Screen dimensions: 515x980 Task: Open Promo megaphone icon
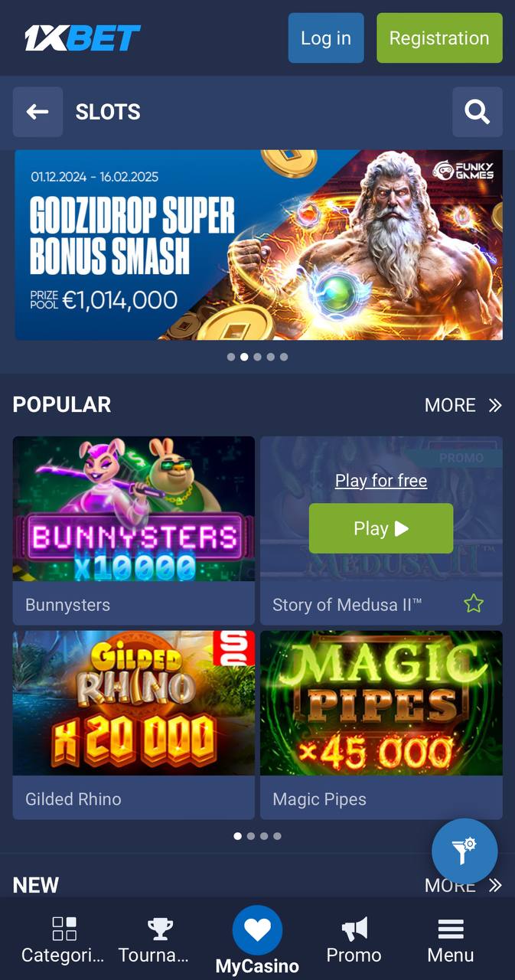click(x=354, y=929)
